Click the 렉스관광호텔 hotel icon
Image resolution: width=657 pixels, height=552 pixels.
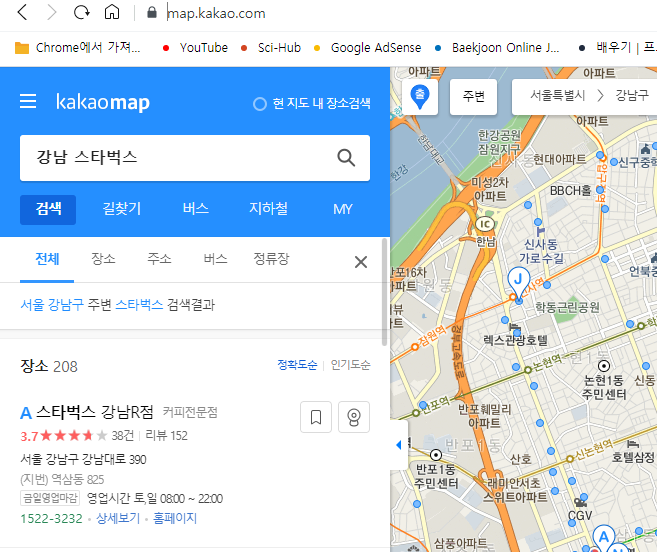pyautogui.click(x=515, y=327)
